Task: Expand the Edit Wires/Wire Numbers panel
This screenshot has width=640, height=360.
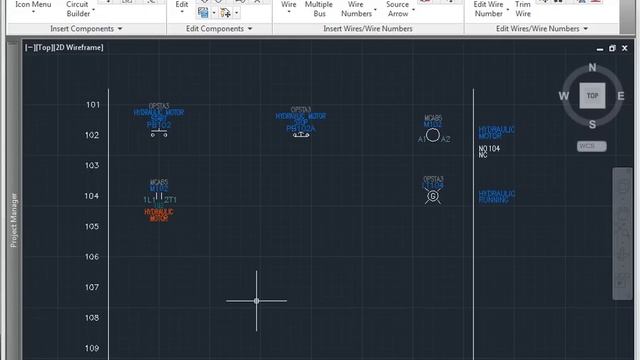Action: coord(542,29)
